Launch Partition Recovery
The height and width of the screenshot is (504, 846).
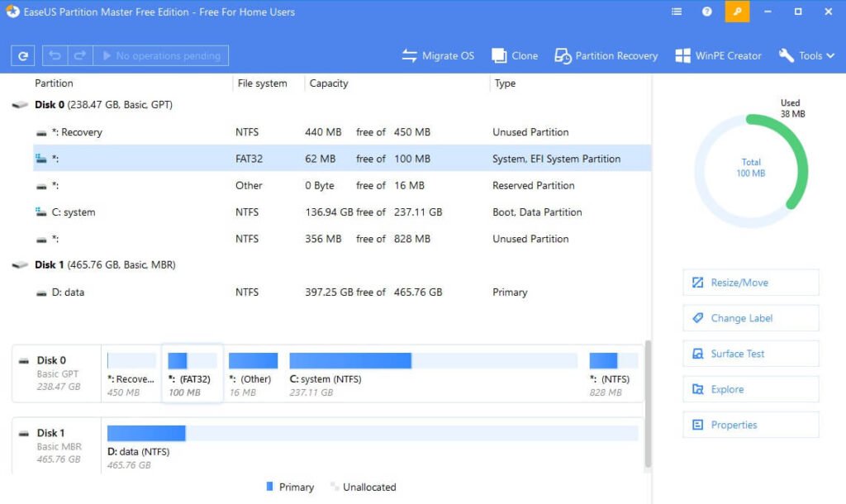point(606,55)
